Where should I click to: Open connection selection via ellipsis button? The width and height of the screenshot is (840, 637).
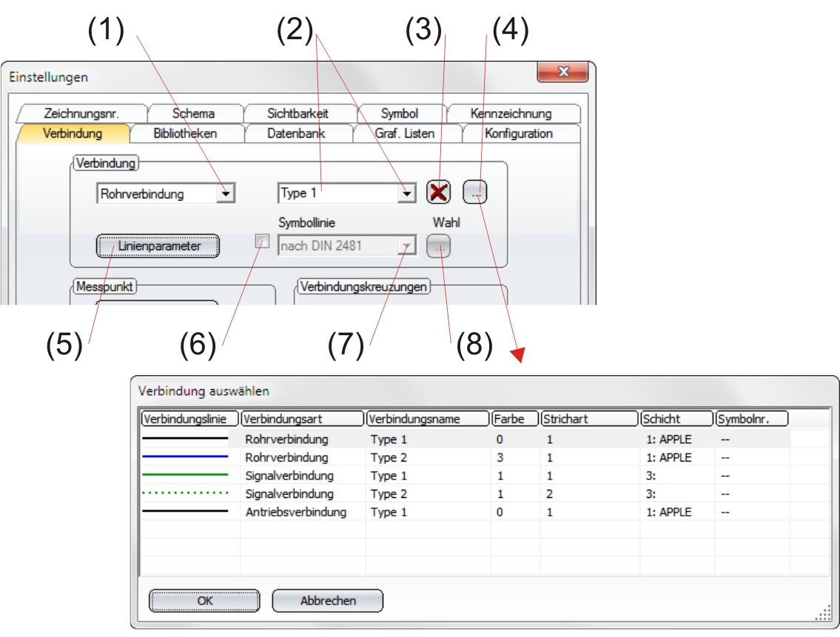[x=476, y=193]
